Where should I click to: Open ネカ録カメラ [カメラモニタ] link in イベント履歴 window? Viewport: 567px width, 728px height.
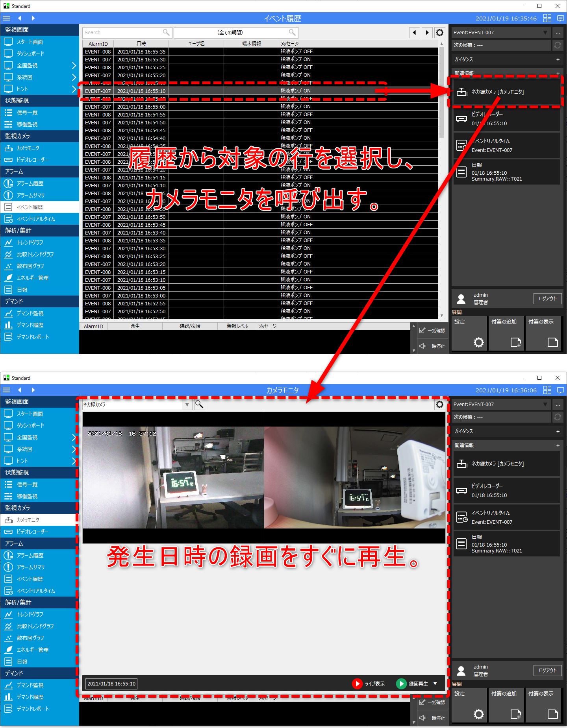(506, 92)
